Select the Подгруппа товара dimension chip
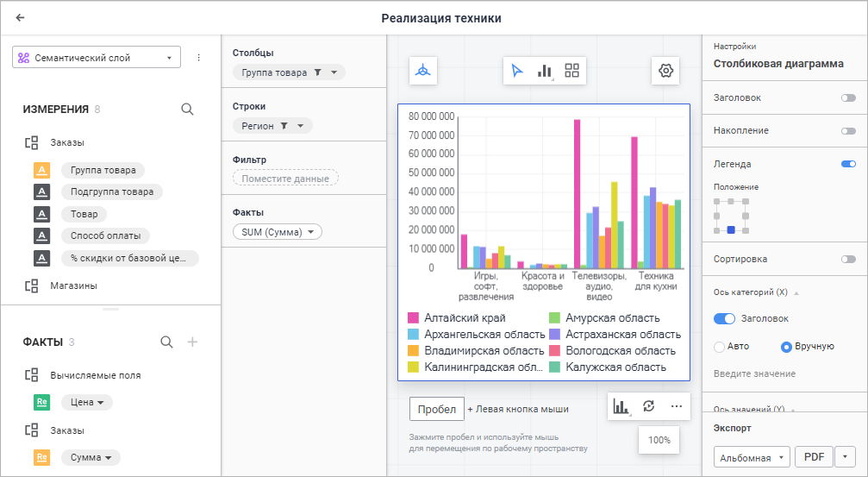The width and height of the screenshot is (868, 477). point(112,192)
